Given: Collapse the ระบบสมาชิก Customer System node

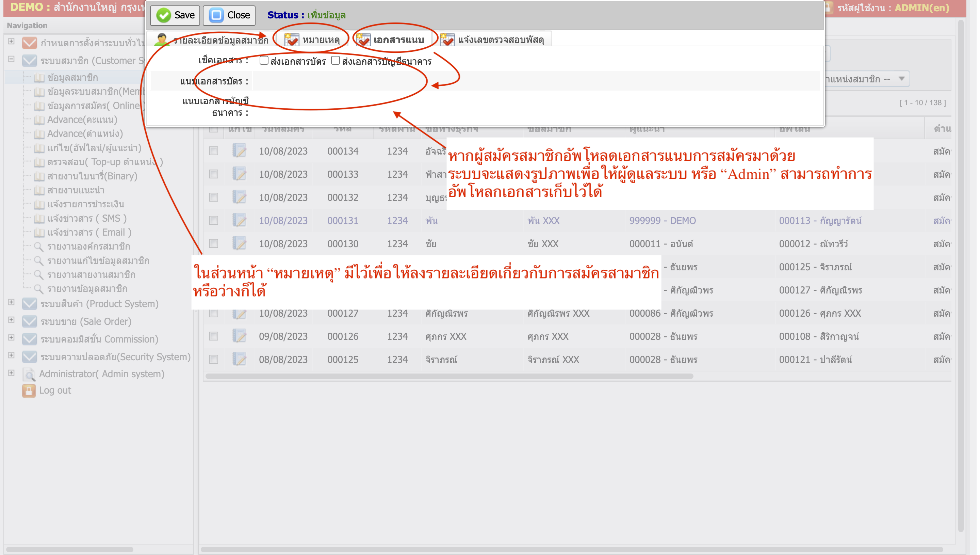Looking at the screenshot, I should pyautogui.click(x=11, y=60).
